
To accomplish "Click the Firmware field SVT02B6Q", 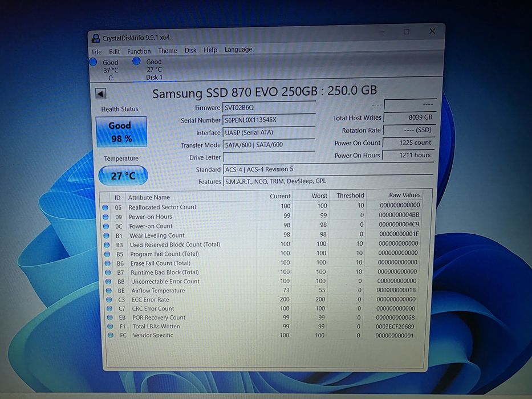I will (x=269, y=108).
